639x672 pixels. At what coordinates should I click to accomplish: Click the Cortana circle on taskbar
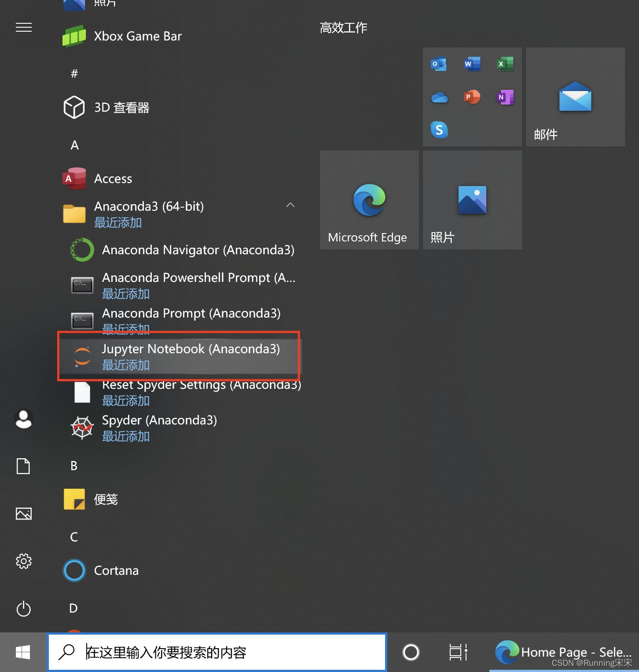(411, 652)
